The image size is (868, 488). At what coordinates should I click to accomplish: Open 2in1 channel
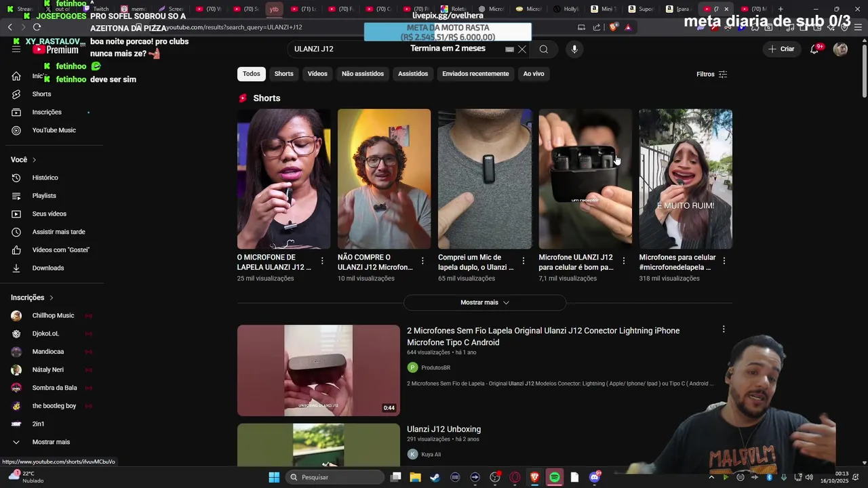[38, 424]
